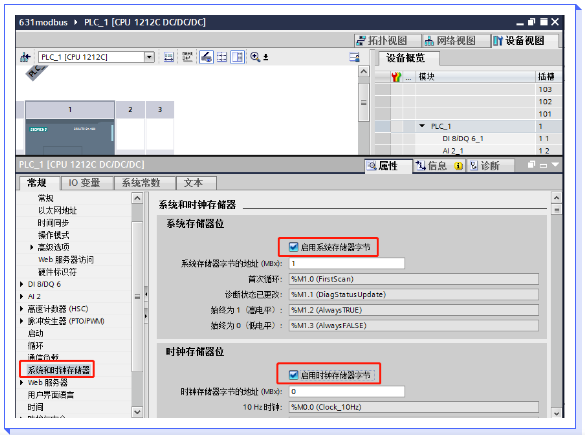Open the Diagnostics tab in inspector
The height and width of the screenshot is (438, 585).
[485, 166]
